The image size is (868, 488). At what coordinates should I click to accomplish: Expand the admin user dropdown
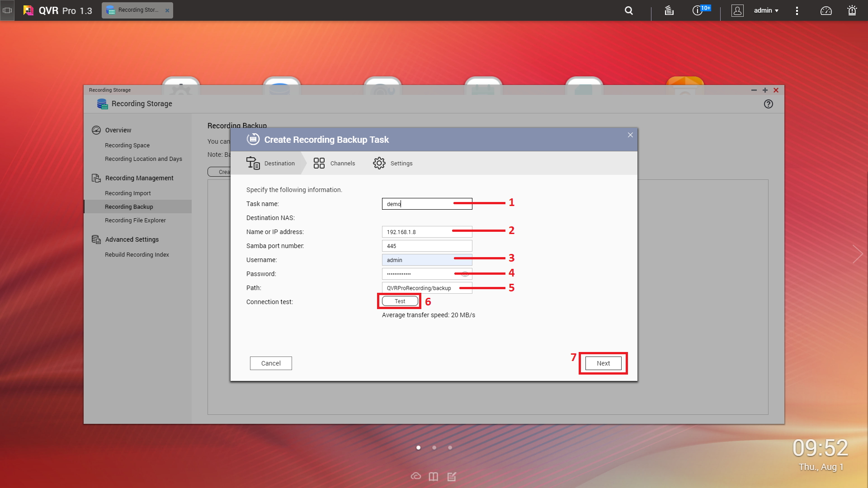click(766, 10)
